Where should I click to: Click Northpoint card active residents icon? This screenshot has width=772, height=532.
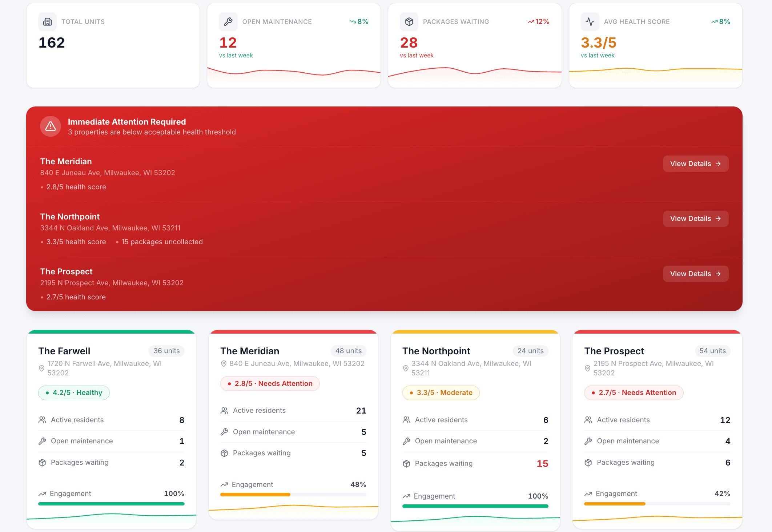click(407, 420)
